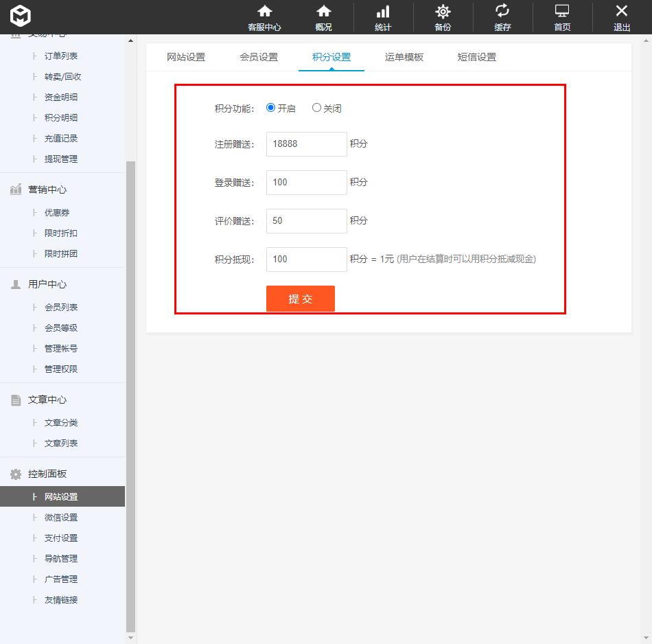Viewport: 652px width, 644px height.
Task: Click the 注册赠送 points input field
Action: [306, 143]
